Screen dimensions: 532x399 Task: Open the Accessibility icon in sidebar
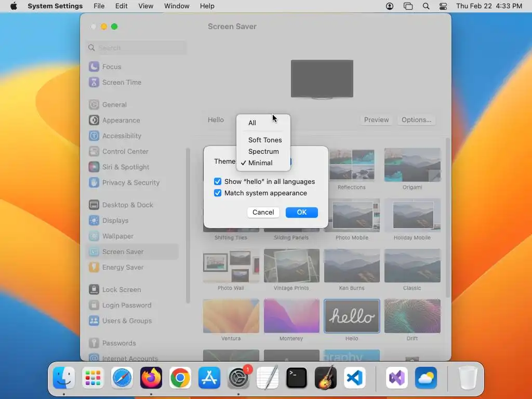94,136
